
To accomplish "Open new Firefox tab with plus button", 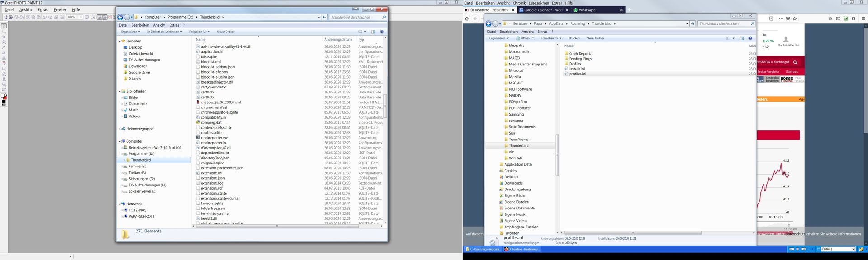I will pos(629,10).
